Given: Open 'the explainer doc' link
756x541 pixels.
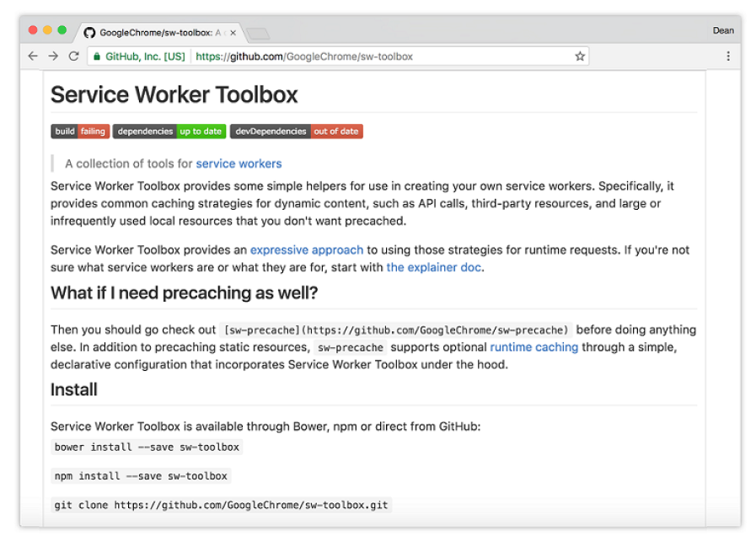Looking at the screenshot, I should click(434, 268).
